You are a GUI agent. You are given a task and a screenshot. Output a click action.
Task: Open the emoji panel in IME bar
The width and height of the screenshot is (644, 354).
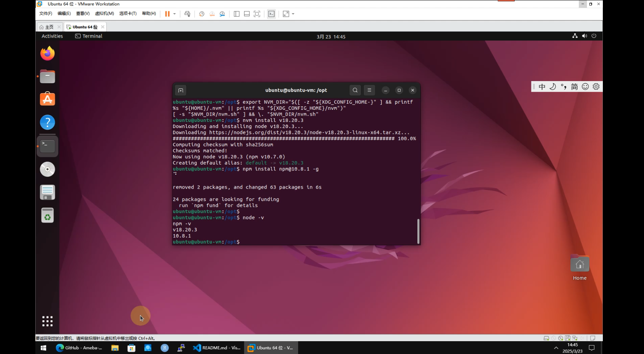point(585,87)
